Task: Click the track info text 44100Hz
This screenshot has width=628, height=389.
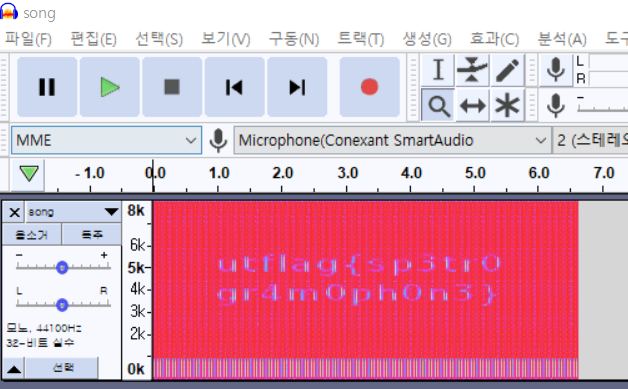Action: [59, 329]
